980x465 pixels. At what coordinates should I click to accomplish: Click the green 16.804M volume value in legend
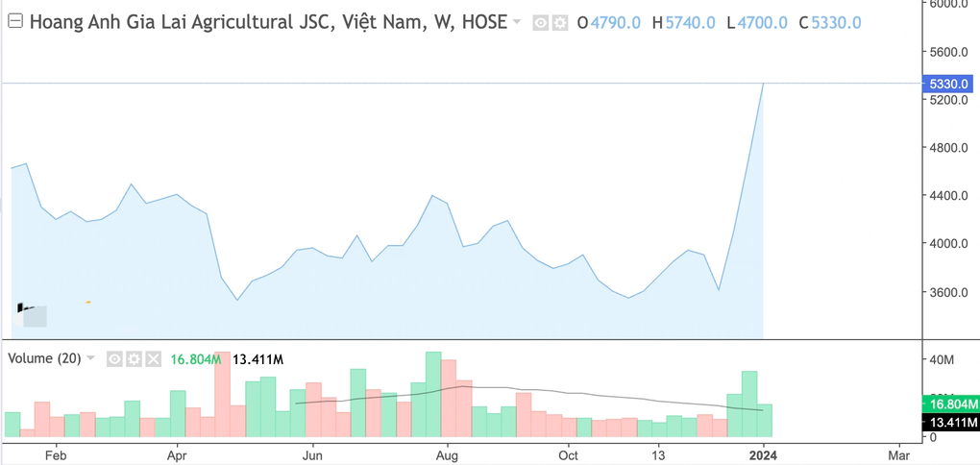(x=196, y=358)
